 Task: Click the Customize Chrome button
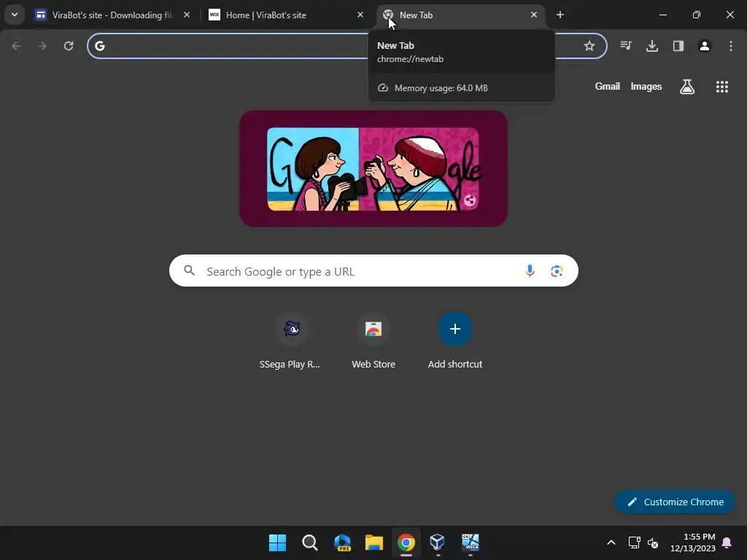coord(675,502)
